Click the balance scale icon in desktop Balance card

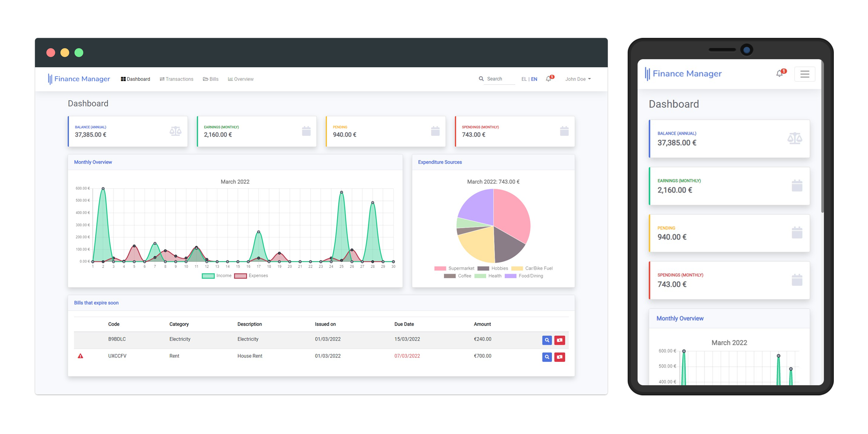pos(175,131)
